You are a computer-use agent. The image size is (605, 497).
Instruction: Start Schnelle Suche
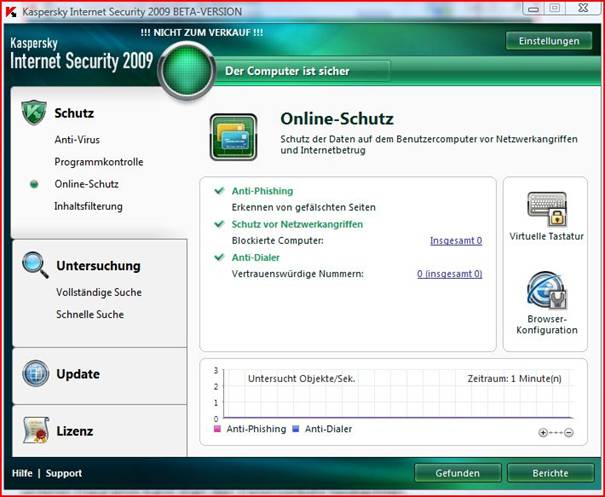point(90,314)
